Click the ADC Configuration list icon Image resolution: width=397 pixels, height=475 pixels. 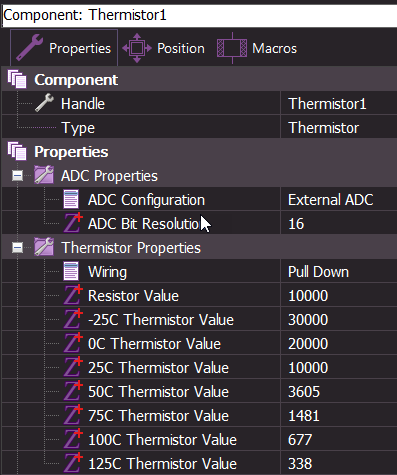[71, 199]
